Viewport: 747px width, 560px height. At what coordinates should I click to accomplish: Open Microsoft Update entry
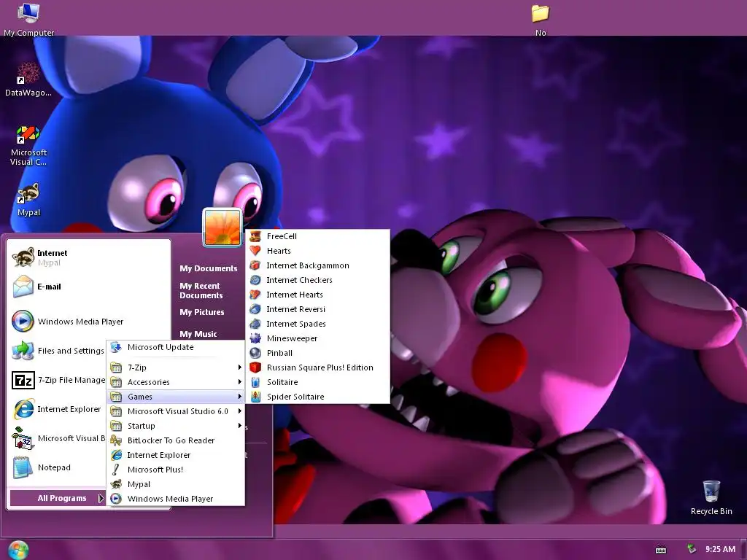(176, 347)
